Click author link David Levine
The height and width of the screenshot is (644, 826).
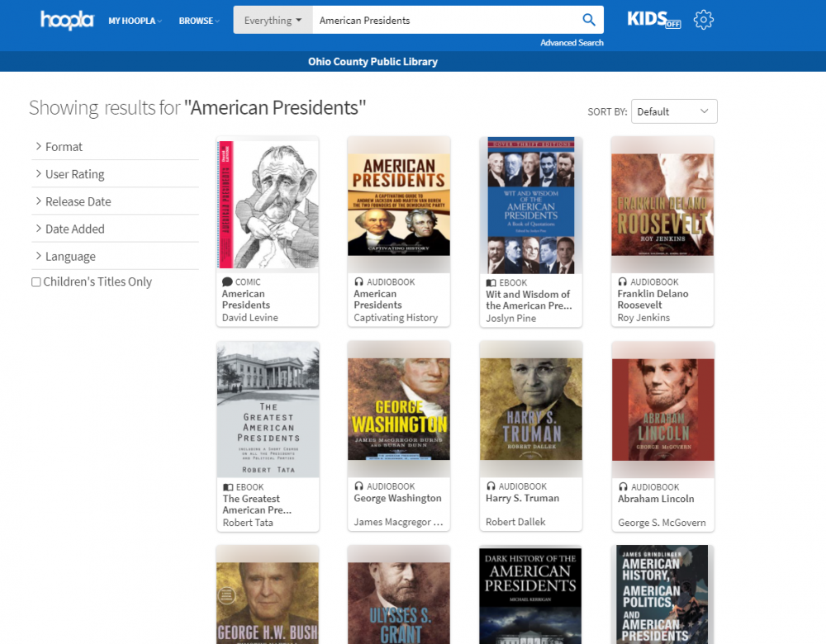pos(249,318)
